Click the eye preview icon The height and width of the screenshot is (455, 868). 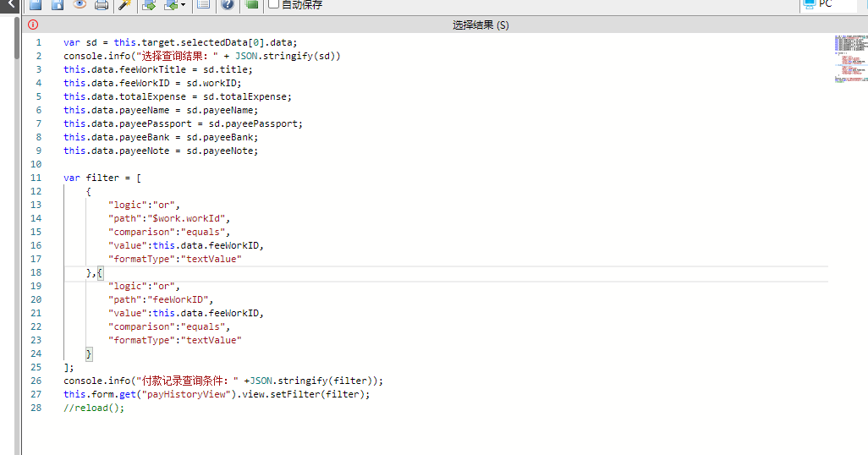click(80, 4)
